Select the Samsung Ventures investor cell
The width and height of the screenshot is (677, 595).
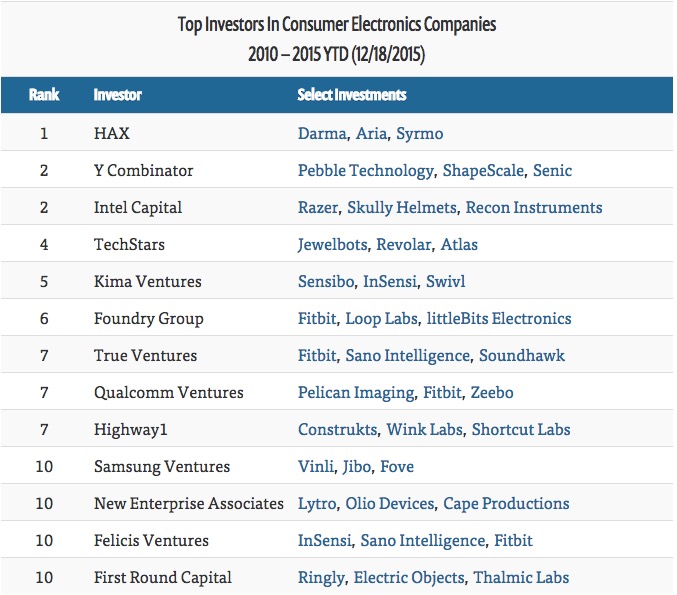click(x=161, y=467)
